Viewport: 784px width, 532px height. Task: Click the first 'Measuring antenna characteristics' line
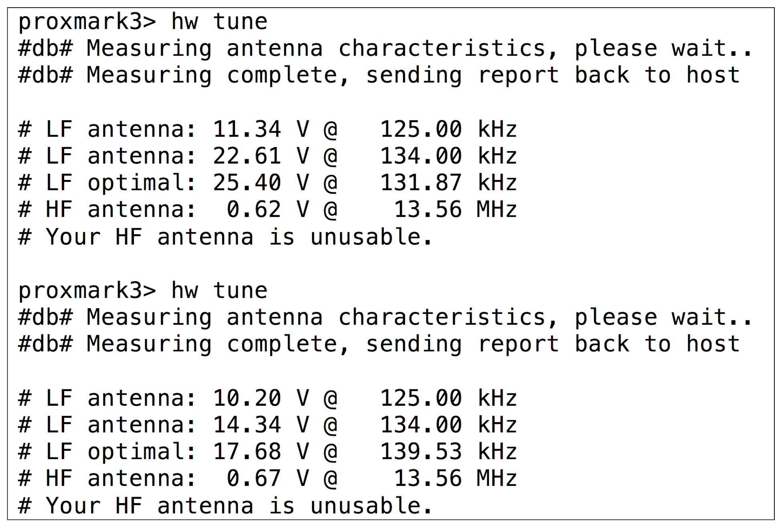385,49
